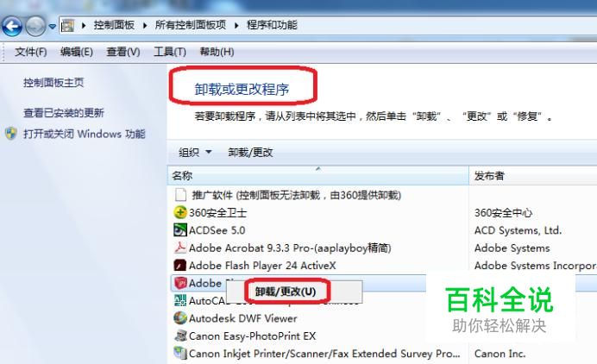Select the Autodesk DWF Viewer icon
The height and width of the screenshot is (364, 597).
click(179, 318)
